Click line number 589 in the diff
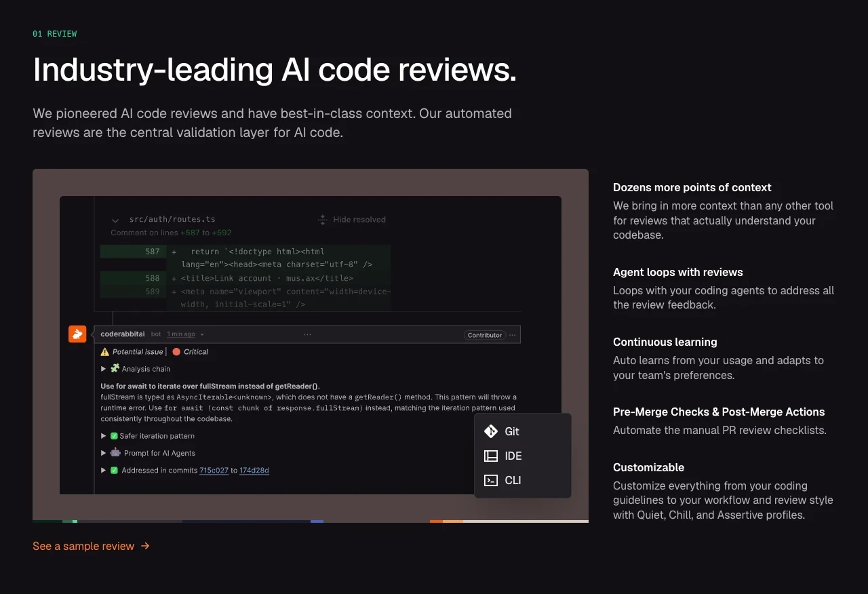This screenshot has height=594, width=868. 153,292
